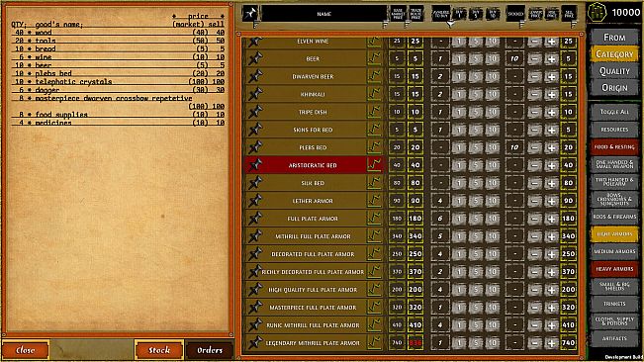Pin the Khinkali item
Screen dimensions: 644x362
pos(255,94)
